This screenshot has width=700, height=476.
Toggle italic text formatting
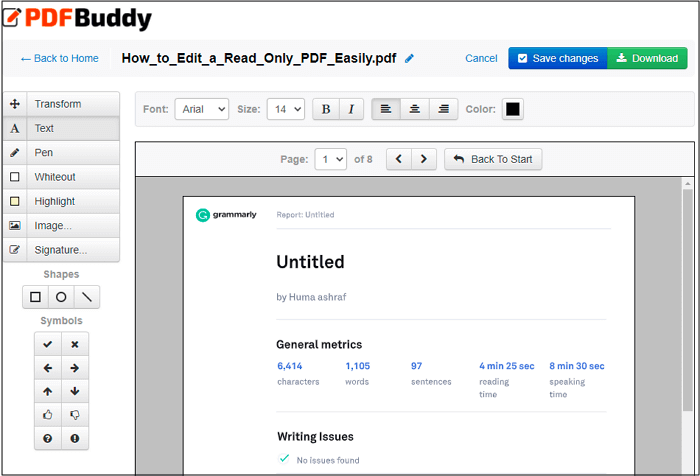[x=351, y=109]
